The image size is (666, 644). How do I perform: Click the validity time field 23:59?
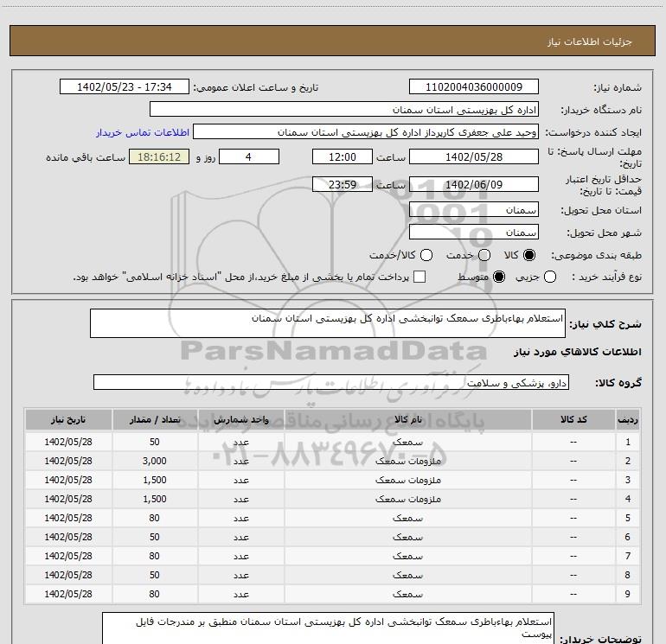click(343, 184)
